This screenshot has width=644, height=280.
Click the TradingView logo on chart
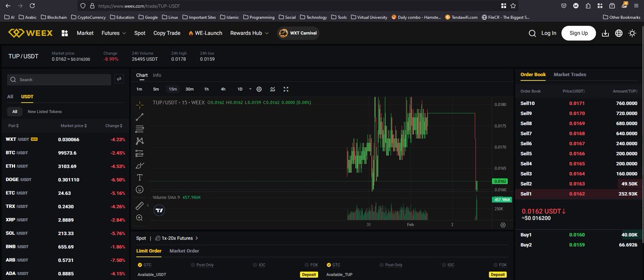(x=159, y=211)
